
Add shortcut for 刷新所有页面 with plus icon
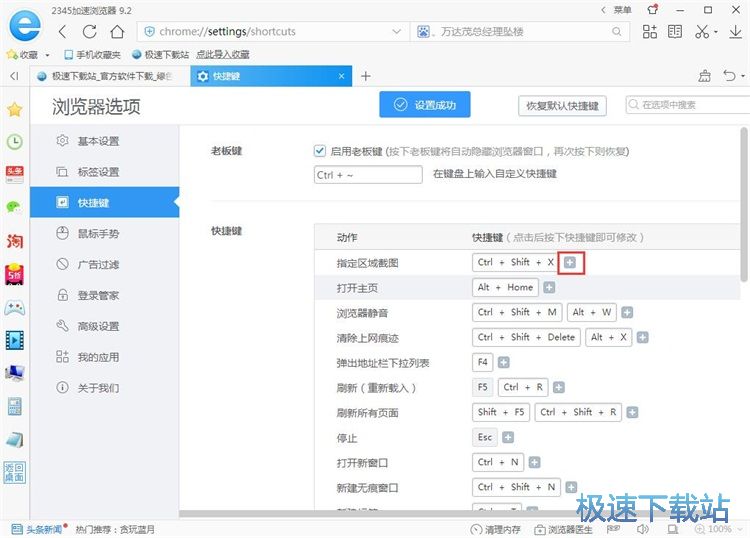tap(632, 412)
